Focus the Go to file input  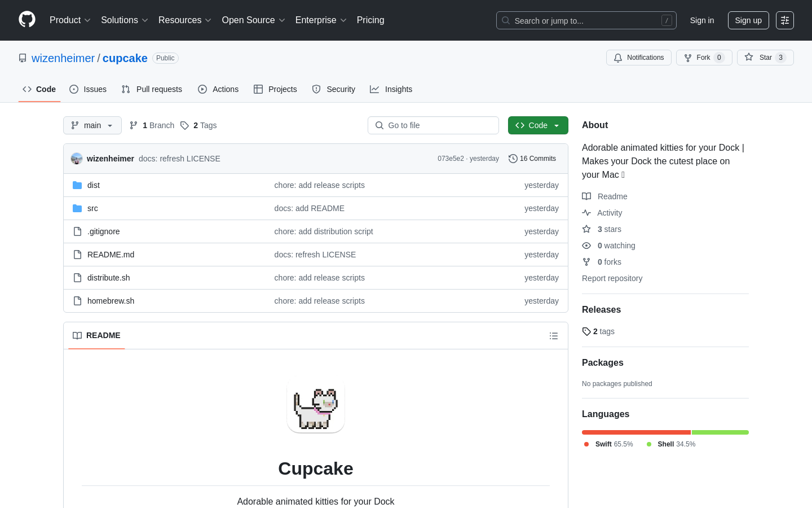point(433,125)
